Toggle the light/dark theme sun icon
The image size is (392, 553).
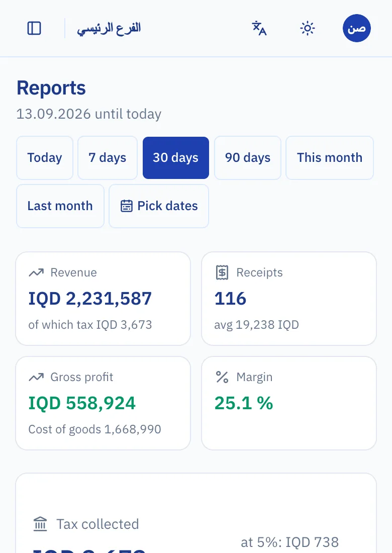click(x=308, y=28)
